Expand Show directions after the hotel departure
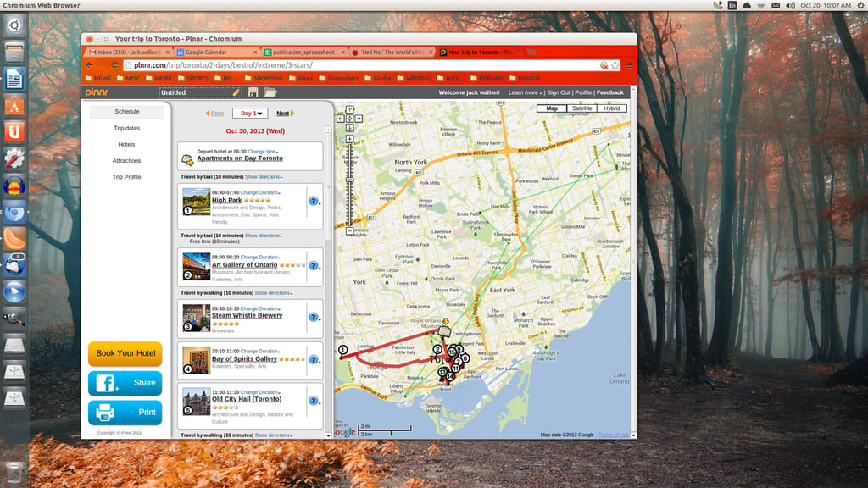The height and width of the screenshot is (488, 868). (x=264, y=177)
